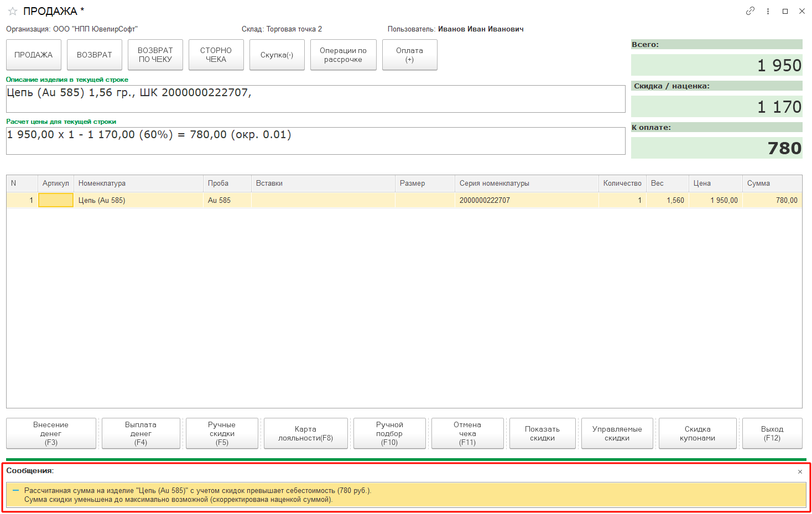Open Ручной подбор (F10)
The image size is (812, 514).
click(390, 433)
